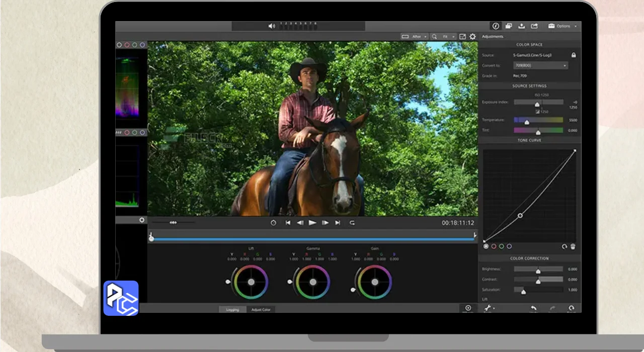Switch to the Logging tab
Image resolution: width=644 pixels, height=352 pixels.
coord(232,309)
